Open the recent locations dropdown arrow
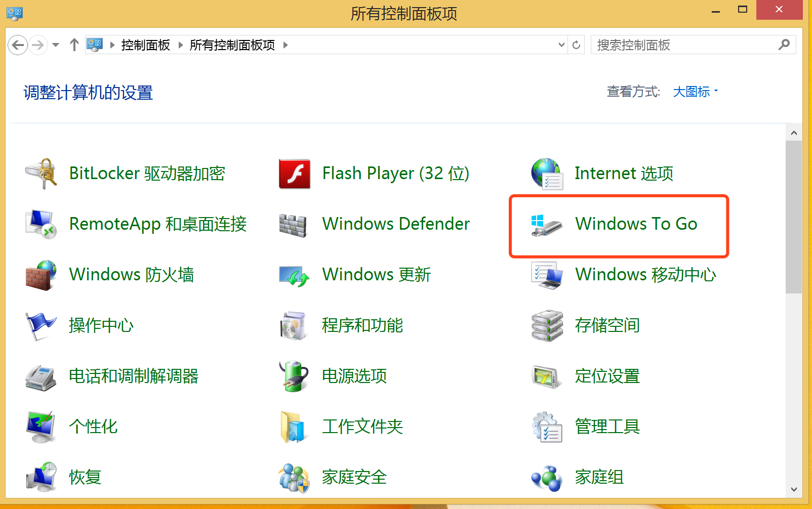812x509 pixels. [x=56, y=45]
